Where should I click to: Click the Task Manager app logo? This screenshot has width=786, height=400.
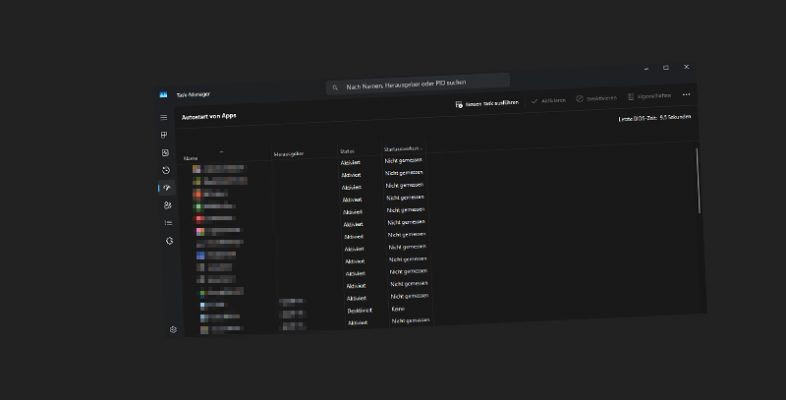[163, 94]
